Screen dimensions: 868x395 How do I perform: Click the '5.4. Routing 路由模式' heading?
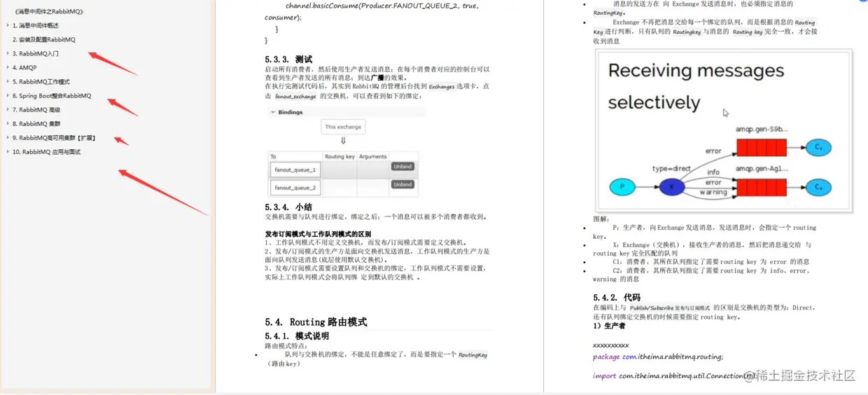(x=316, y=322)
